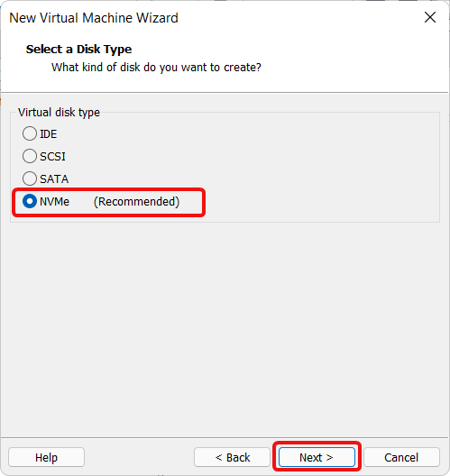Click the IDE text label
Screen dimensions: 450x476
(49, 133)
